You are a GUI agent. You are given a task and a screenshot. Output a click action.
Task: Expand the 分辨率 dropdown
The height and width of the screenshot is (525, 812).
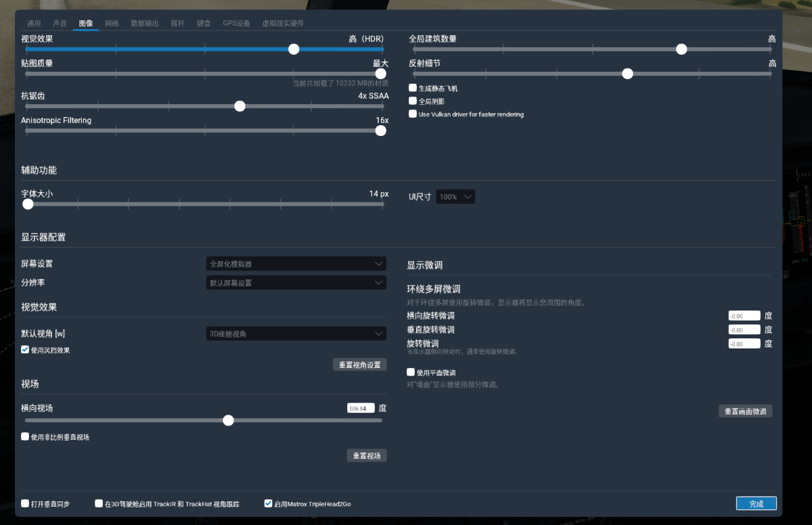[x=296, y=283]
